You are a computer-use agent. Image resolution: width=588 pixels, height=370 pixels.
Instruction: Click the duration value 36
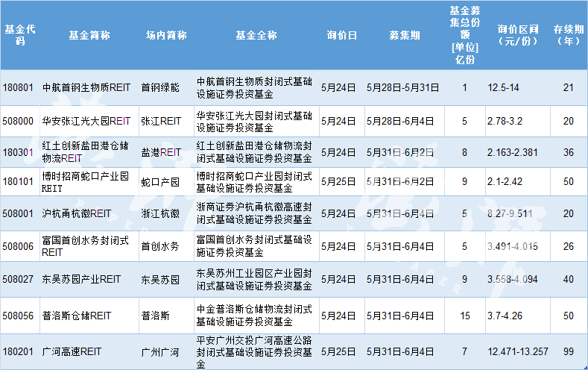click(x=569, y=152)
